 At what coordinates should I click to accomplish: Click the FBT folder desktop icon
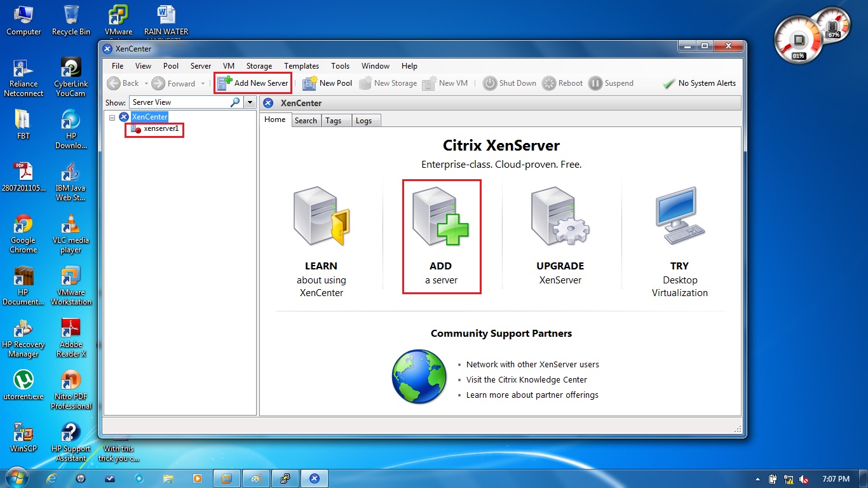pyautogui.click(x=24, y=124)
